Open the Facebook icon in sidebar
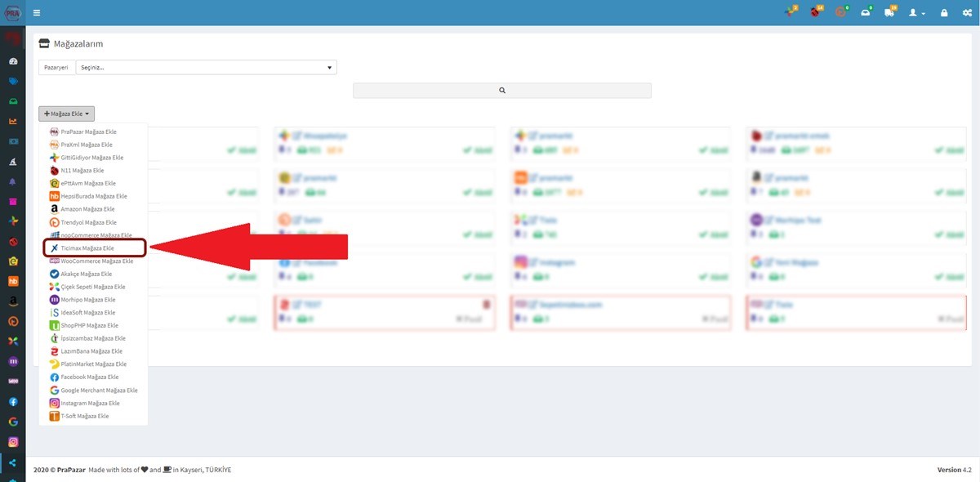980x482 pixels. coord(13,401)
